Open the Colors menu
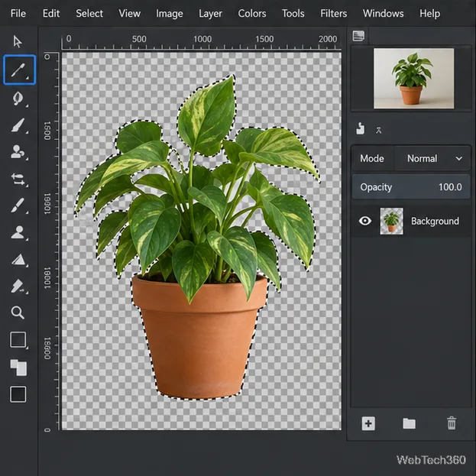 [x=252, y=13]
